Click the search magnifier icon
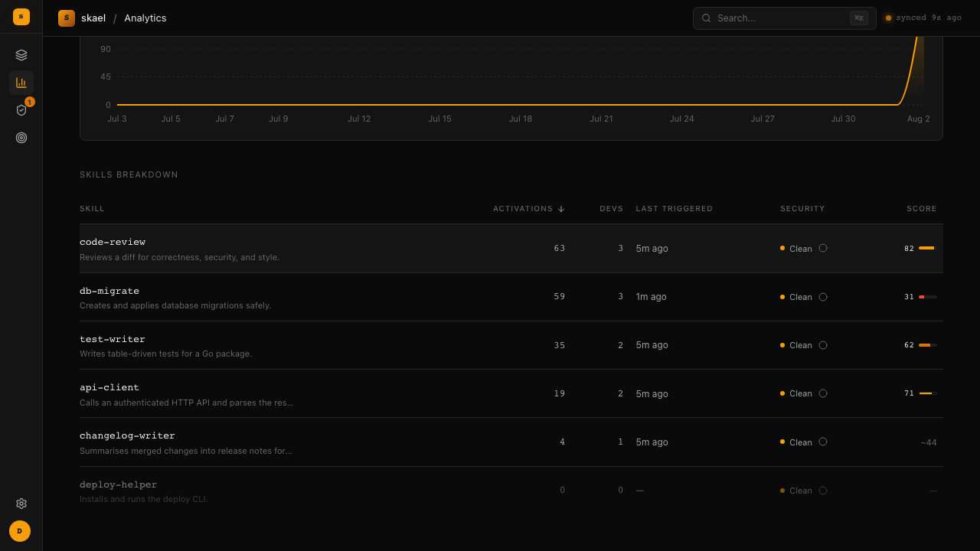This screenshot has width=980, height=551. pyautogui.click(x=706, y=18)
